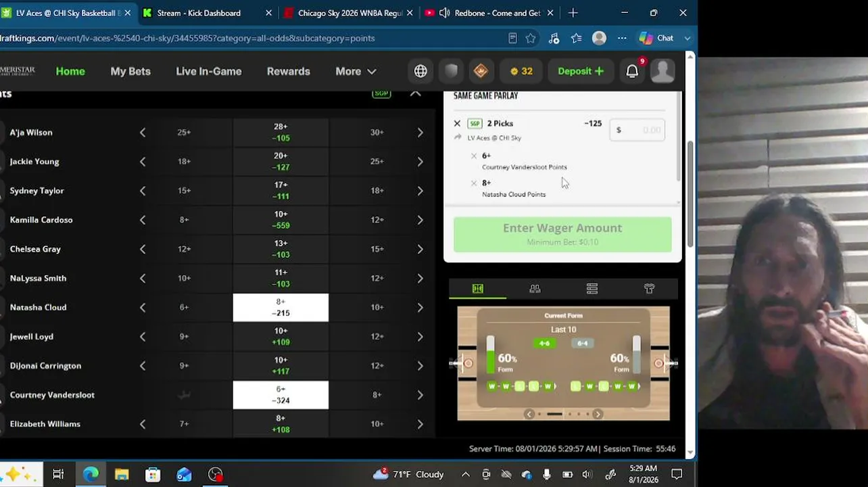Show higher points line for Jewell Loyd
The height and width of the screenshot is (487, 868).
(420, 336)
